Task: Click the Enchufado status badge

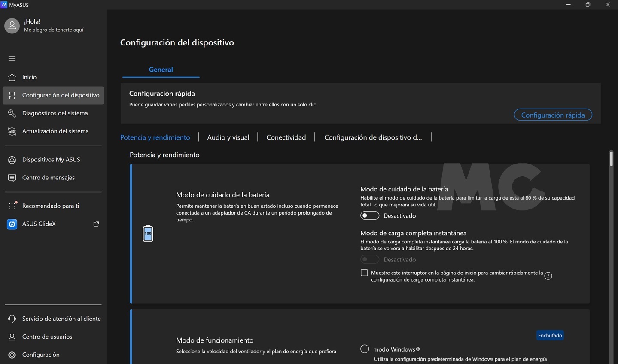Action: [x=550, y=335]
